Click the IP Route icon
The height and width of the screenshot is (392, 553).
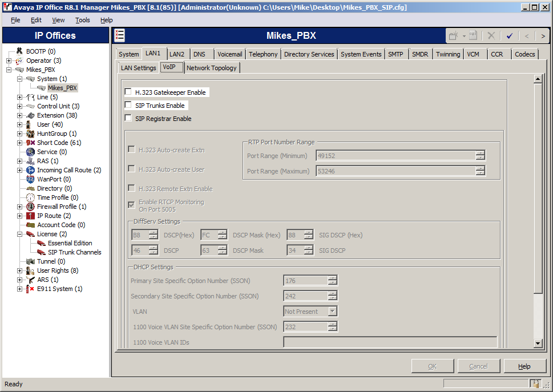[31, 216]
